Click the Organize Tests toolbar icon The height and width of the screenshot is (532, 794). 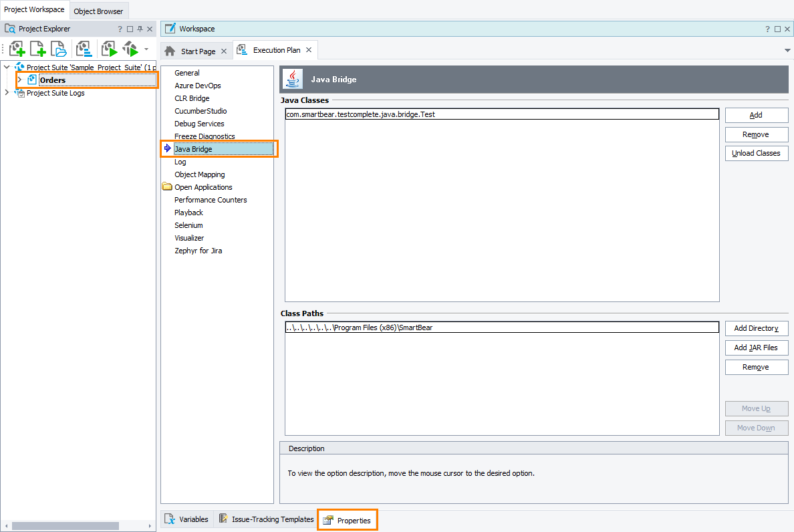84,48
